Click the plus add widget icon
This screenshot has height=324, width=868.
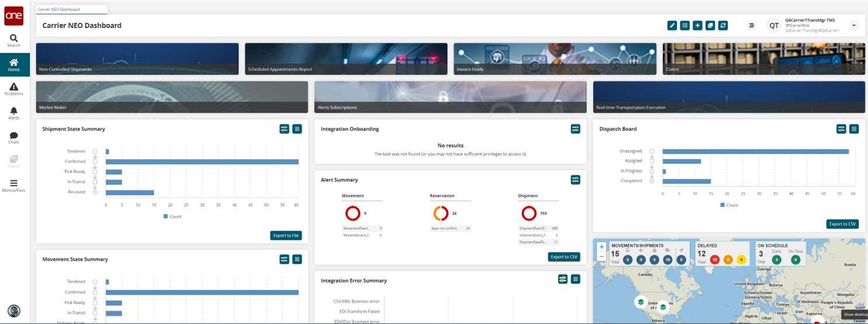pos(697,25)
